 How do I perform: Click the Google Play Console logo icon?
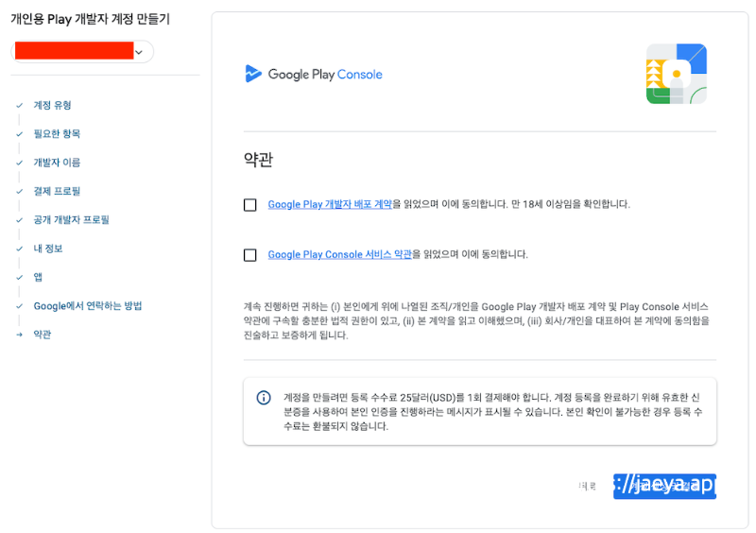pos(253,74)
